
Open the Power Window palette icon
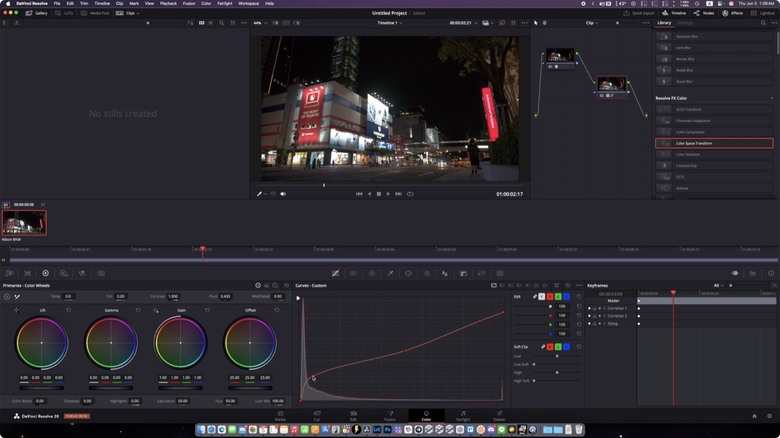408,273
